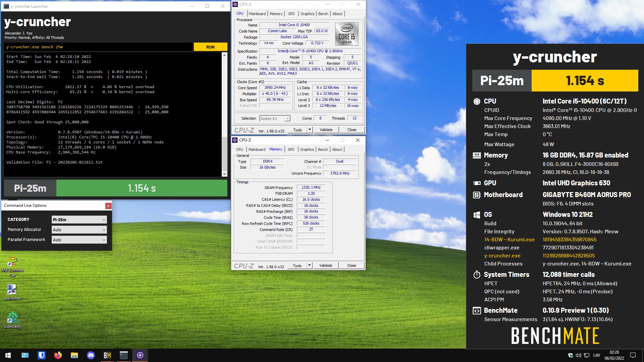Click the scroll up arrow in console output

(224, 55)
